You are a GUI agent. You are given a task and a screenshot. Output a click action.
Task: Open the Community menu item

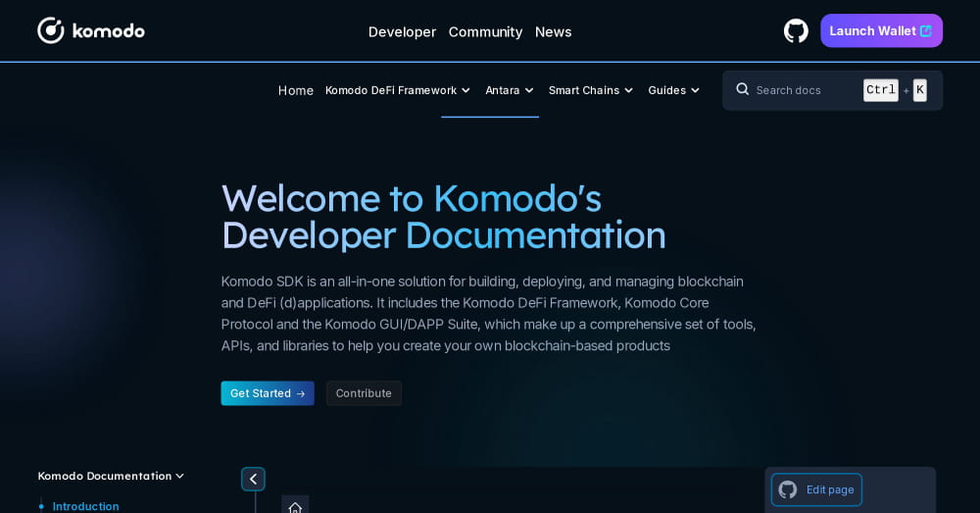pos(486,32)
